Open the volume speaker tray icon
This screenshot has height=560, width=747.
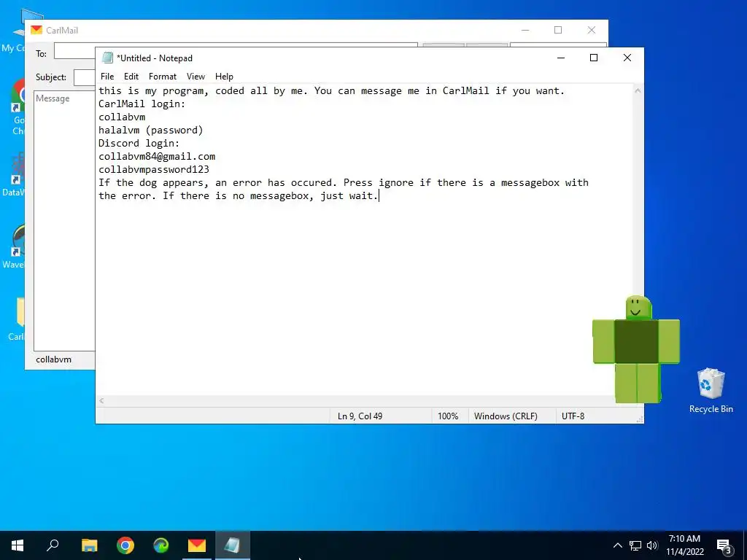point(652,545)
